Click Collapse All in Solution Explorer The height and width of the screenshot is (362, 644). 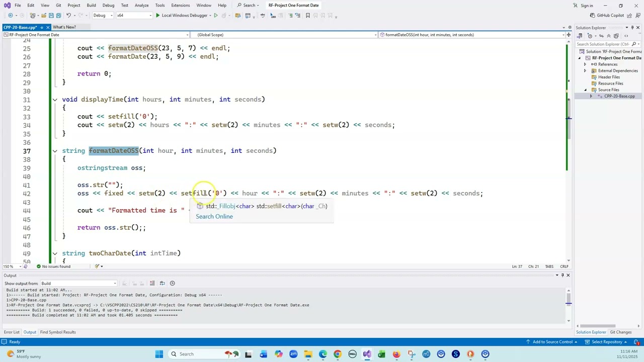pyautogui.click(x=609, y=36)
